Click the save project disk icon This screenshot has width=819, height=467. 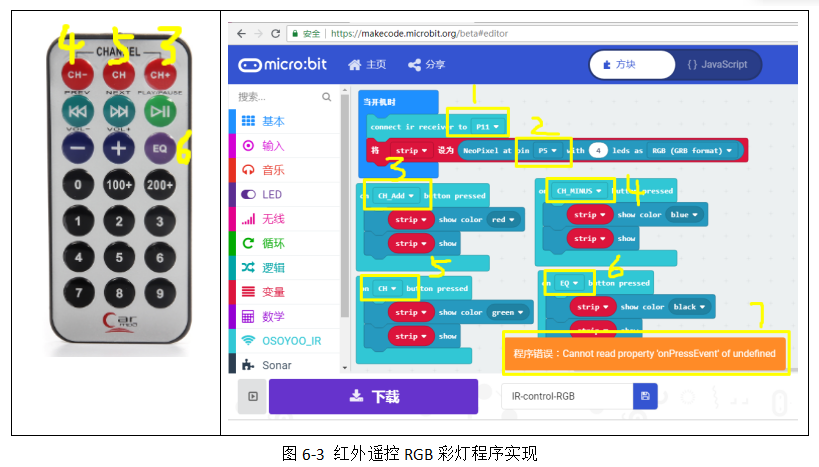(x=645, y=396)
